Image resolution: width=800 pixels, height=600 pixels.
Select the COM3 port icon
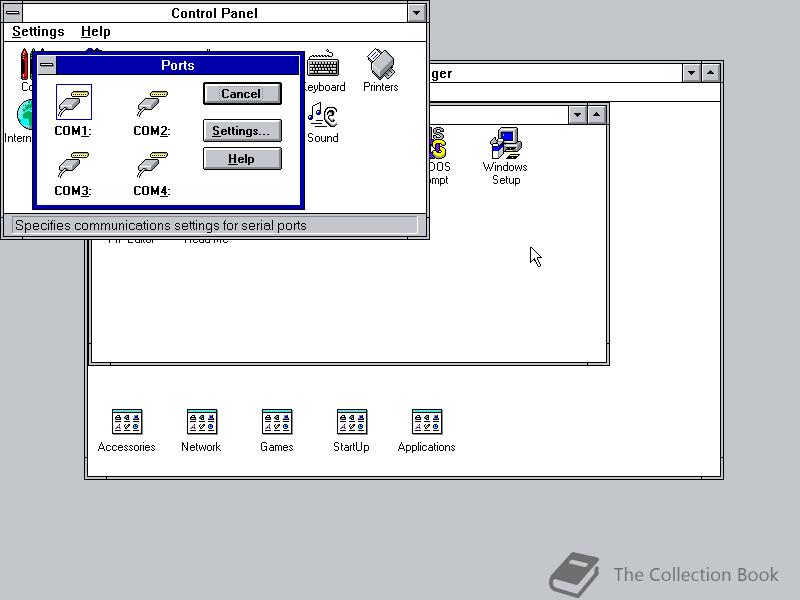[74, 164]
